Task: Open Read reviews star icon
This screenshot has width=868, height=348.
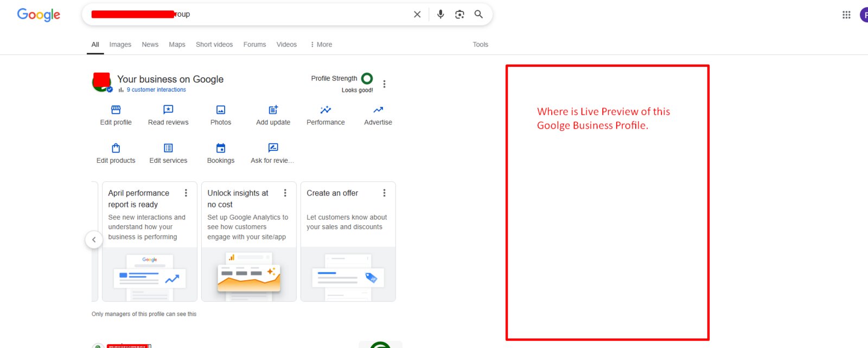Action: (168, 110)
